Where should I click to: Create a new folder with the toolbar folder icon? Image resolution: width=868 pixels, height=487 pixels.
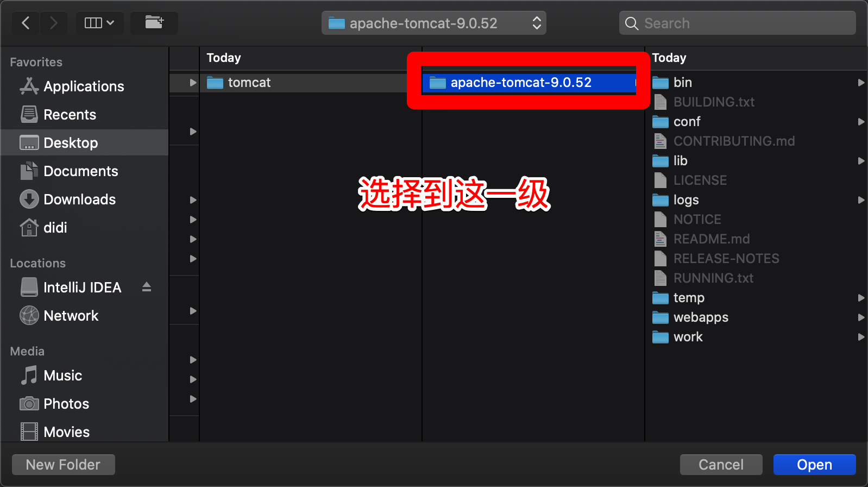coord(154,23)
